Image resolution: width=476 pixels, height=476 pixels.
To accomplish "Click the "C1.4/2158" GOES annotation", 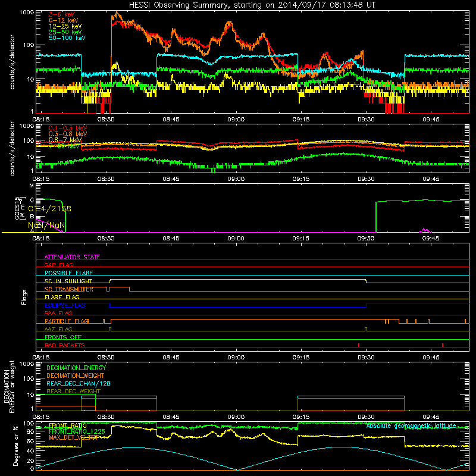I will pos(50,209).
